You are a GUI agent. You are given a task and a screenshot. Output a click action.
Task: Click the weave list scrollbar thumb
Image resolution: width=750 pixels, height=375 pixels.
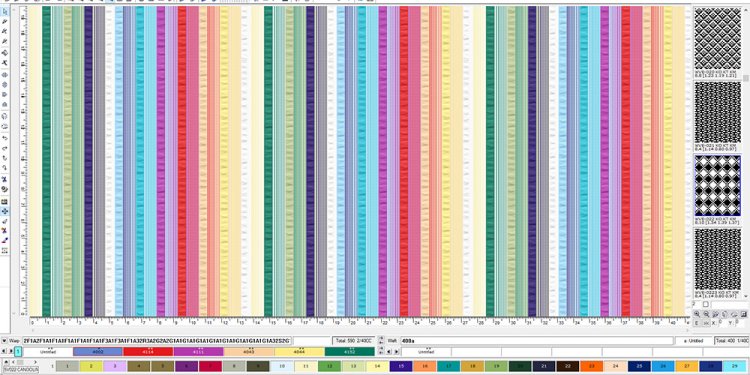pos(746,77)
